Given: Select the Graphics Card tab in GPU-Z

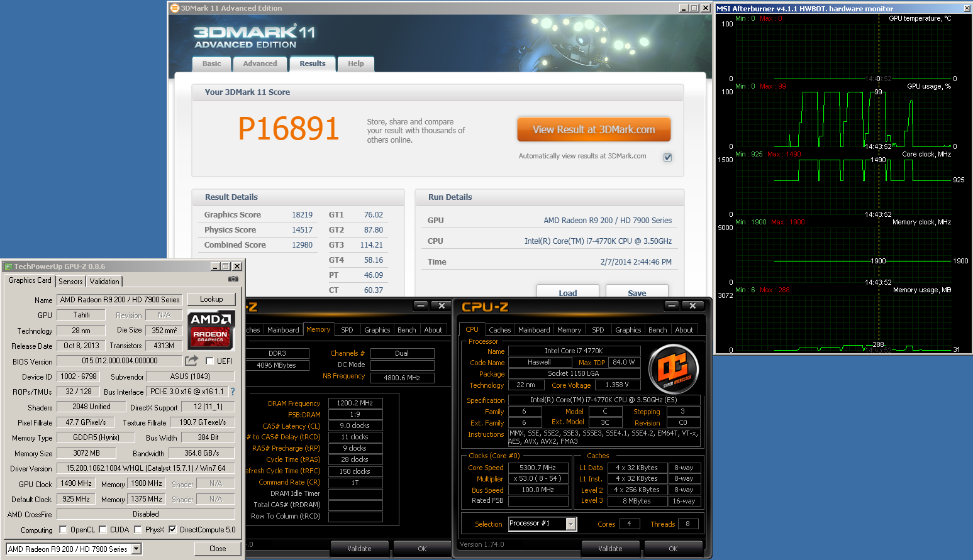Looking at the screenshot, I should 30,280.
